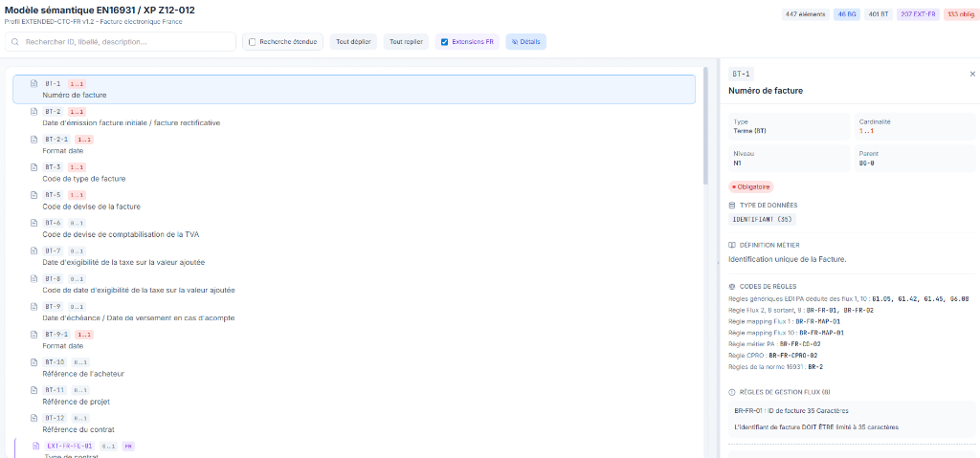The height and width of the screenshot is (458, 980).
Task: Click the document icon of BT-6 row
Action: pyautogui.click(x=34, y=222)
